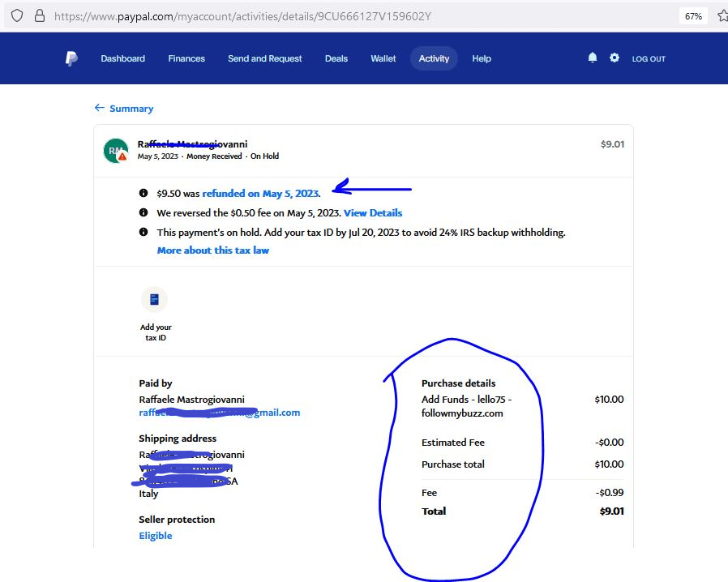Open the Finances menu item

(186, 58)
